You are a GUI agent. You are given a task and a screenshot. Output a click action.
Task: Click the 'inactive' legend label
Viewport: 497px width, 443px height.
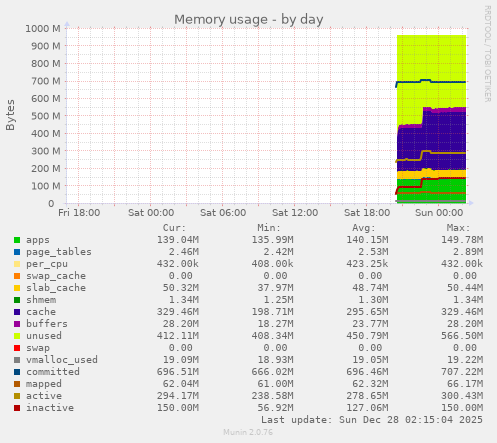pos(50,408)
